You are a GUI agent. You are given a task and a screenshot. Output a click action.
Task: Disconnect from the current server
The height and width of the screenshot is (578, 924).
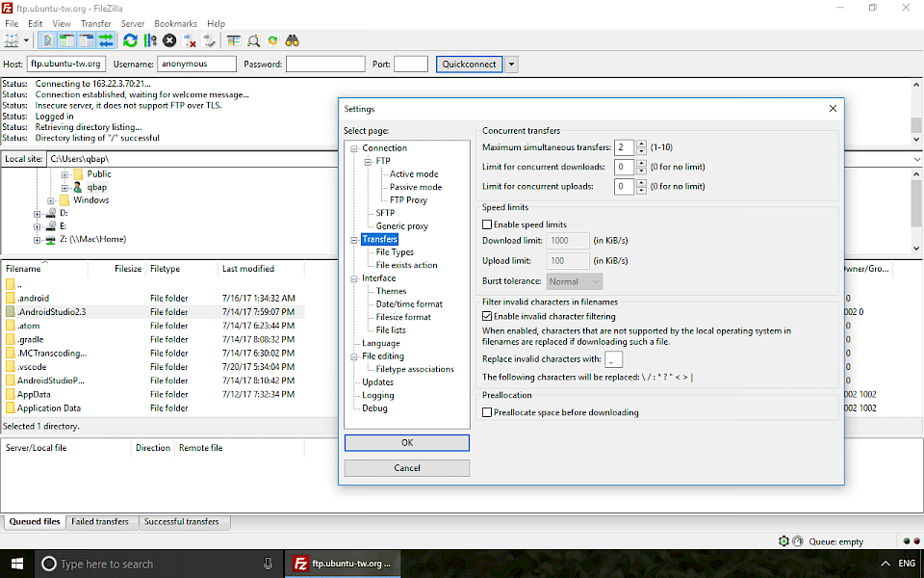(190, 40)
